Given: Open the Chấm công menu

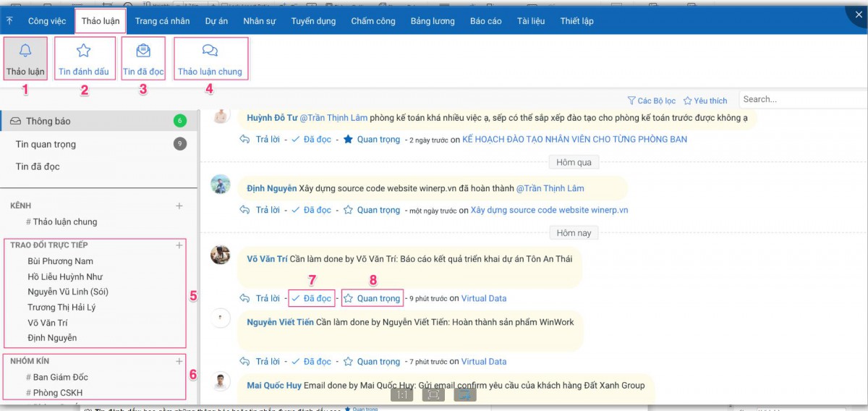Looking at the screenshot, I should (373, 21).
